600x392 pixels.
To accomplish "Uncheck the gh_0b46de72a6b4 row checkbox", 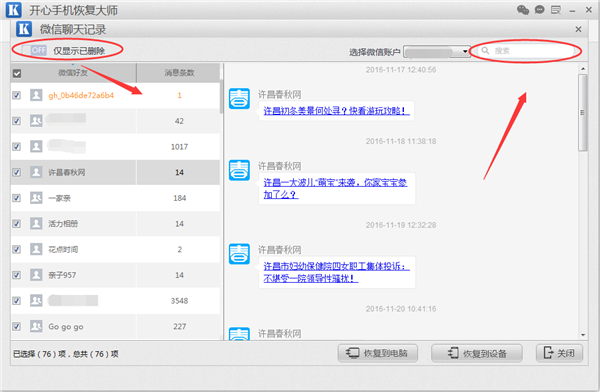I will click(16, 95).
